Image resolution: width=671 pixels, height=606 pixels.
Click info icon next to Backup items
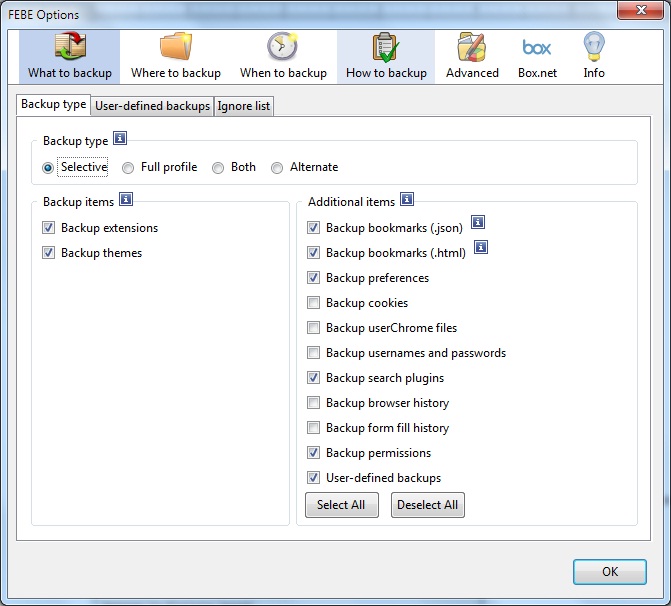(126, 199)
